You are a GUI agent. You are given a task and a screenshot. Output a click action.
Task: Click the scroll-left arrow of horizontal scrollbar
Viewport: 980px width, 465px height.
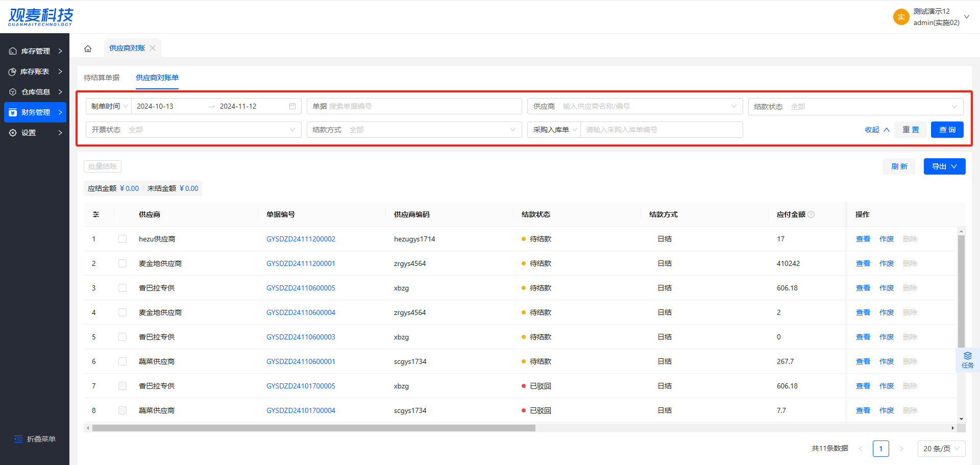88,428
